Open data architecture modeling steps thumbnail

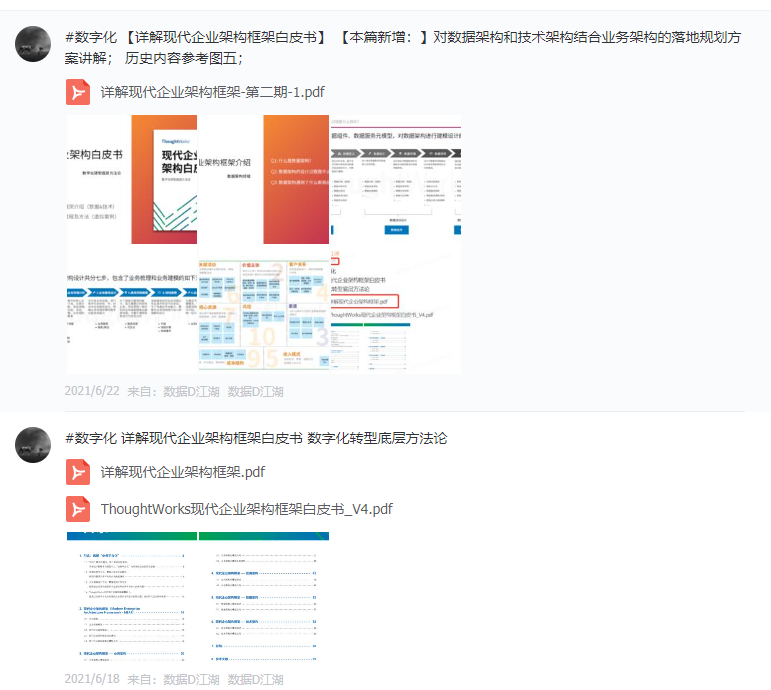click(x=396, y=180)
